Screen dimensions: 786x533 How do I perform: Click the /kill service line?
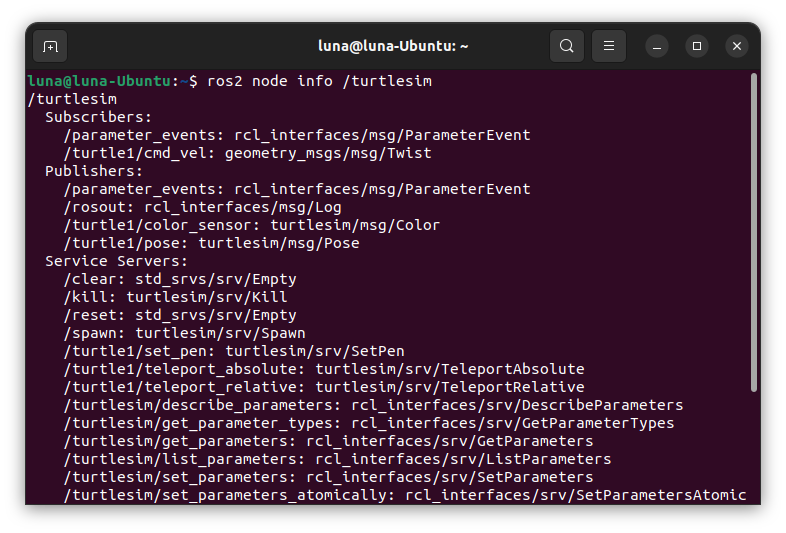pyautogui.click(x=175, y=297)
